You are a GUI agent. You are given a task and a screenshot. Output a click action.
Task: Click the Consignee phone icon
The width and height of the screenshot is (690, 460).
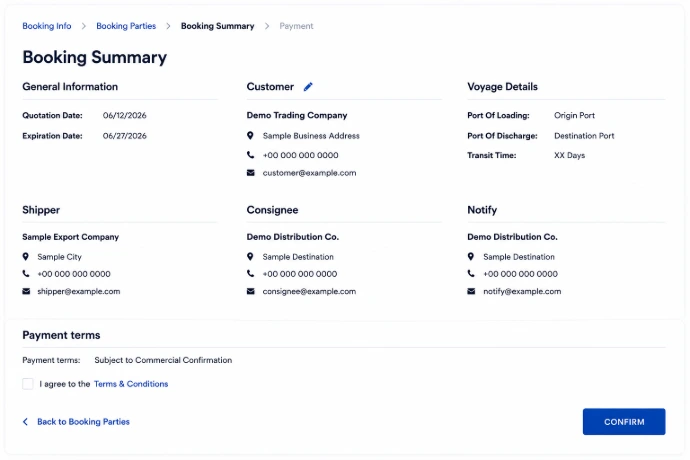[x=250, y=274]
